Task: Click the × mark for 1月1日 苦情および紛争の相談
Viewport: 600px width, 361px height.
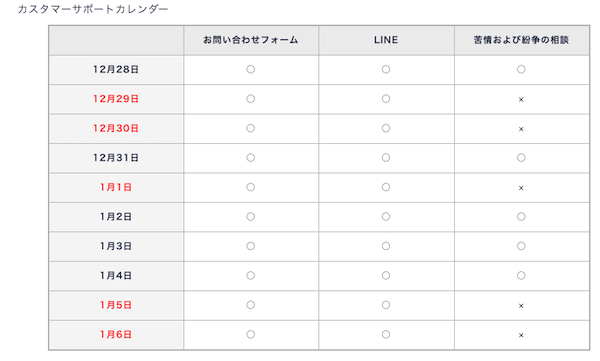Action: point(521,188)
